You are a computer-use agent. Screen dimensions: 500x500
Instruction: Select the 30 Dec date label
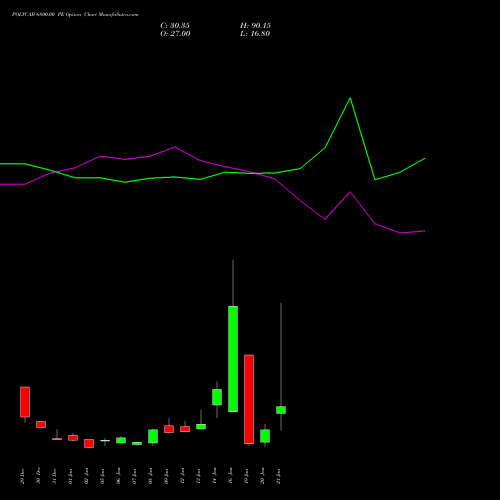pyautogui.click(x=38, y=476)
